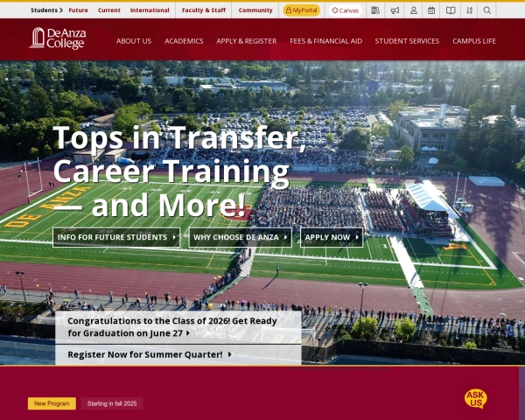Viewport: 525px width, 420px height.
Task: Open the Ask Us chat bubble
Action: click(x=475, y=399)
